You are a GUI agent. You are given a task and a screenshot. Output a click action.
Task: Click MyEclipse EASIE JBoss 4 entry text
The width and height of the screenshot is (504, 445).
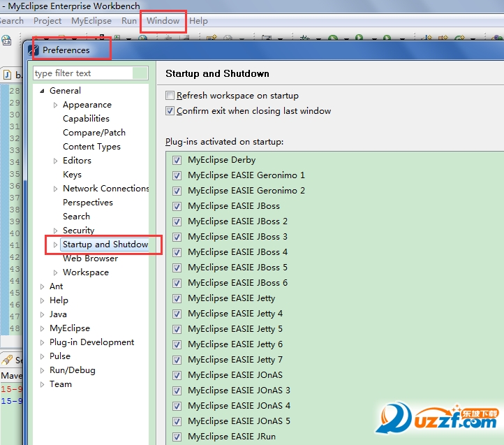[x=237, y=252]
